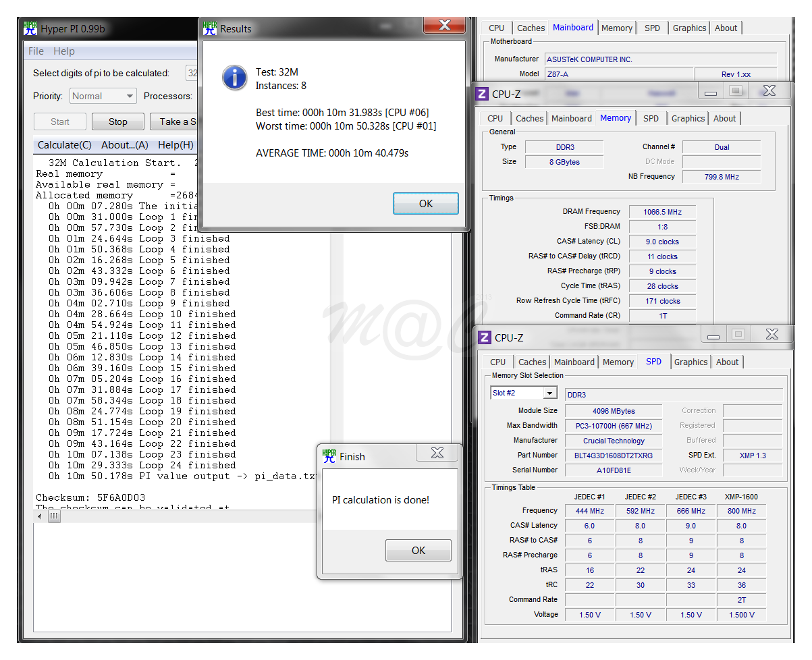This screenshot has width=812, height=660.
Task: Click the CPU-Z logo on the Memory window
Action: point(481,94)
